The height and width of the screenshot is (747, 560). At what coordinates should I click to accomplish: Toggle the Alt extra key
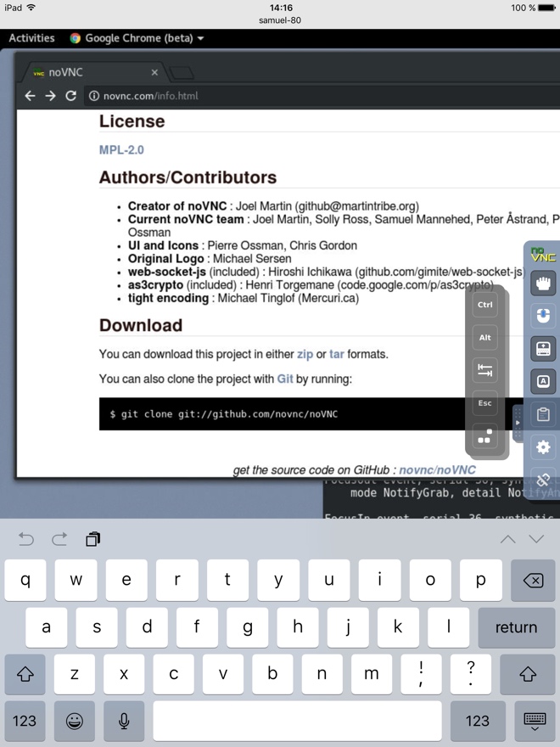click(x=484, y=337)
